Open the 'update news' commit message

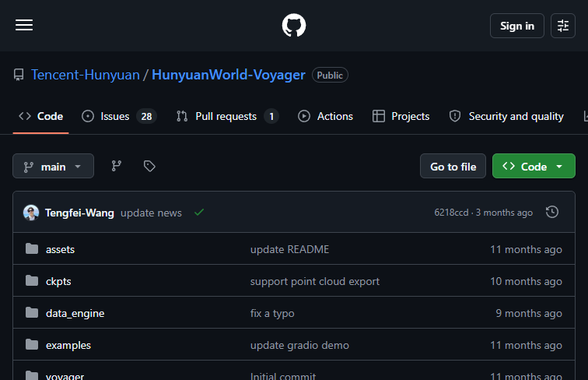pos(151,213)
